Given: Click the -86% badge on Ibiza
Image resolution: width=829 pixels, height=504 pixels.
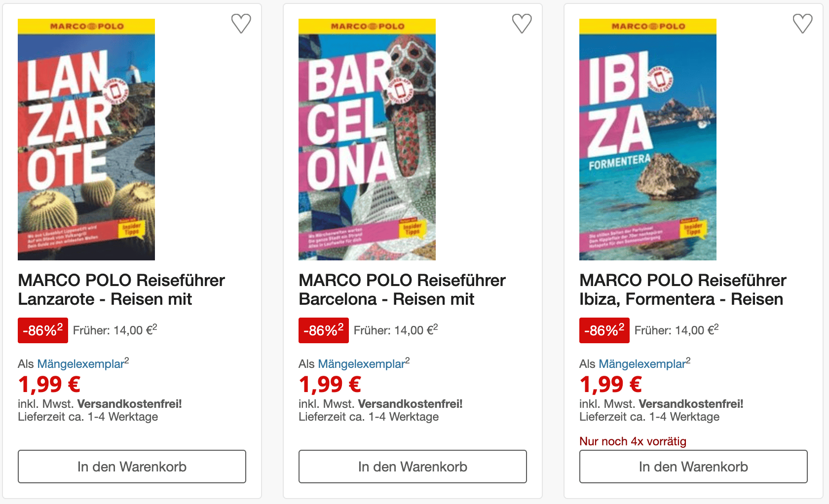Looking at the screenshot, I should (x=604, y=330).
